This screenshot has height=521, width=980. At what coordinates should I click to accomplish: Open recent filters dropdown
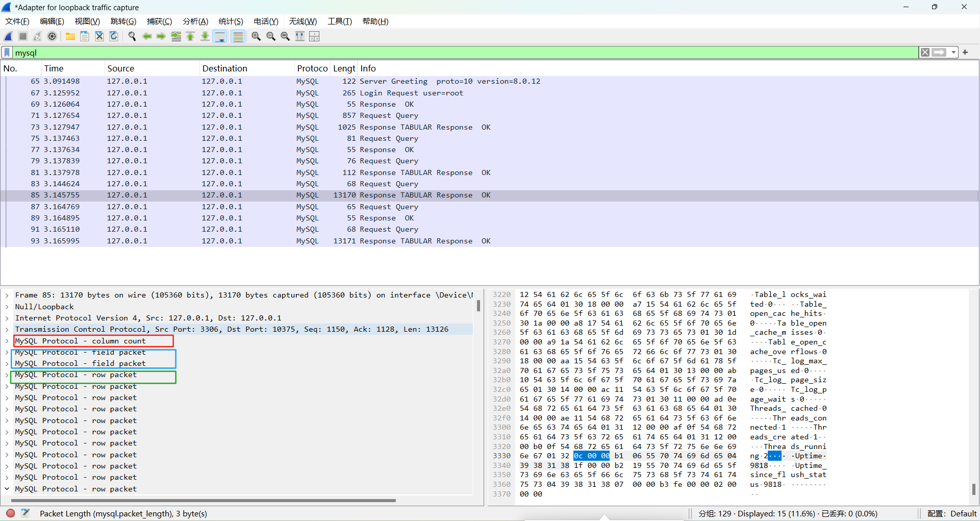pyautogui.click(x=953, y=52)
